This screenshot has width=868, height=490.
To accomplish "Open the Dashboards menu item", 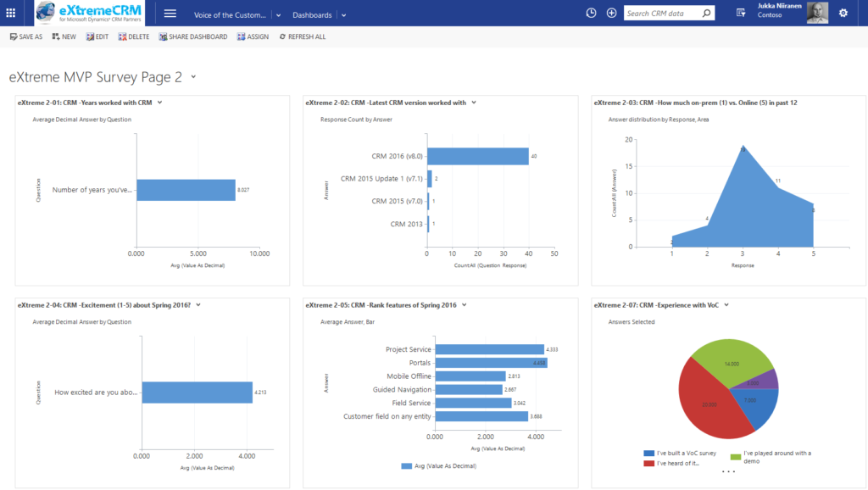I will click(312, 15).
